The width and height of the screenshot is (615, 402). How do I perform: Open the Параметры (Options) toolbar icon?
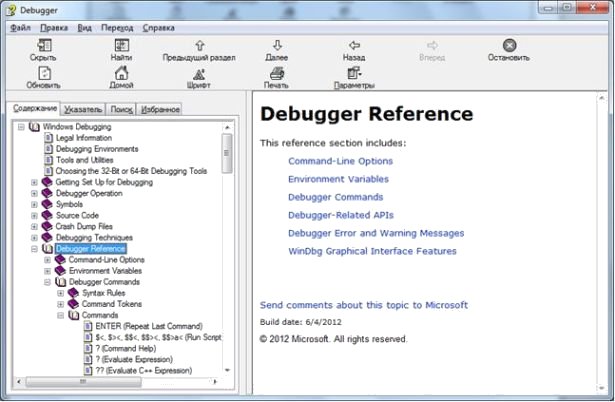click(x=354, y=73)
